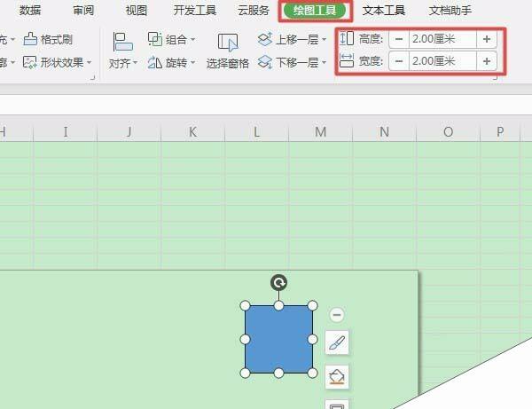Click the 对齐 align icon
Screen dimensions: 532x409
click(122, 42)
